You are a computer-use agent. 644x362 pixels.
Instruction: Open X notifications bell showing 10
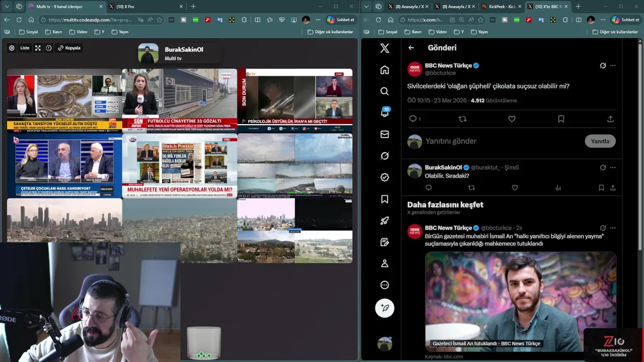[x=384, y=113]
